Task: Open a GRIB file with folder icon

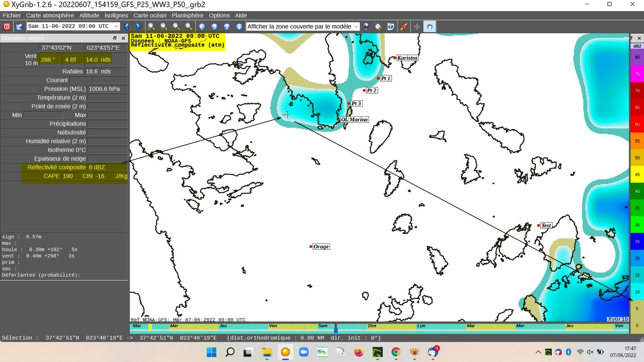Action: [19, 27]
